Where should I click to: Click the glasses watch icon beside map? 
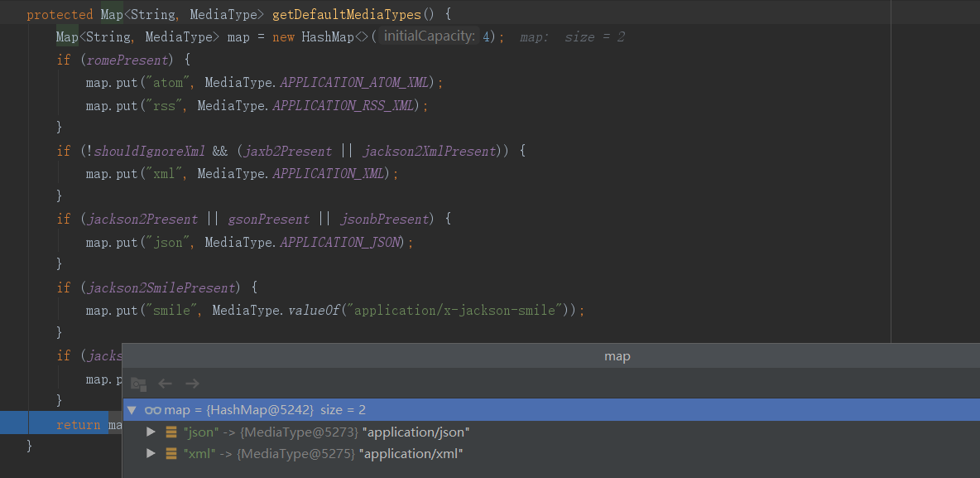[x=152, y=410]
